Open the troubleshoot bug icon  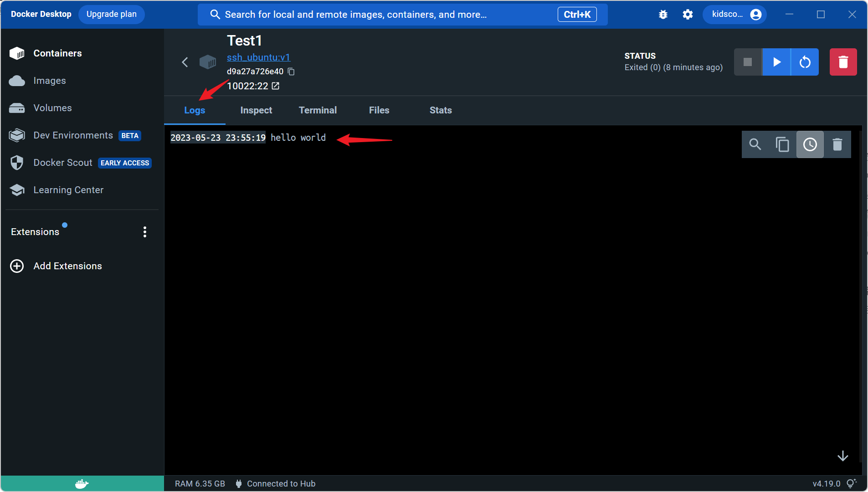[x=663, y=15]
